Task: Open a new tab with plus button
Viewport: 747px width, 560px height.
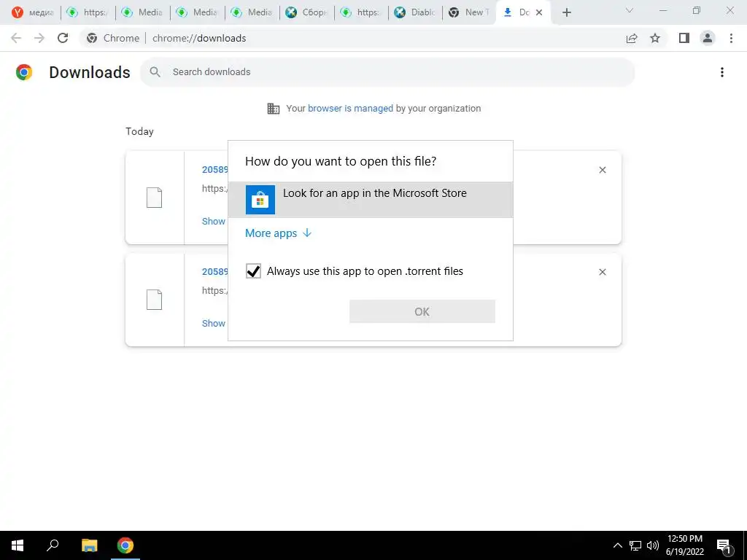Action: pos(566,12)
